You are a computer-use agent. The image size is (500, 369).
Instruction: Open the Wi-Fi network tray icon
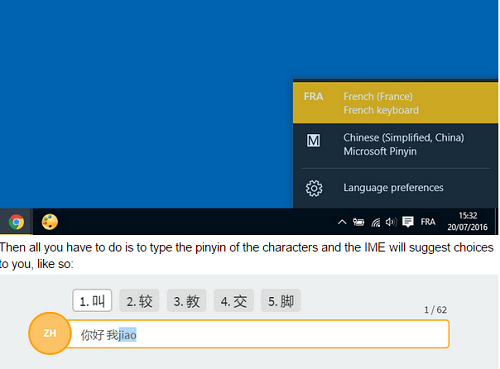coord(376,222)
